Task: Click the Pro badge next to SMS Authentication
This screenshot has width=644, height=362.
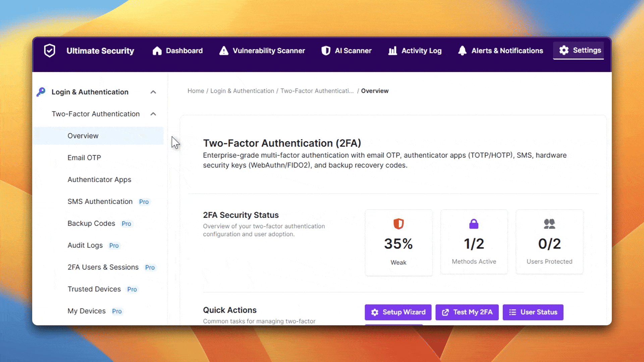Action: coord(144,202)
